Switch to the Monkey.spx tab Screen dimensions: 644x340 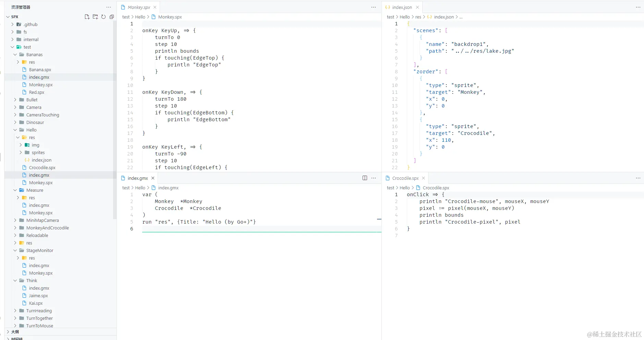tap(138, 7)
